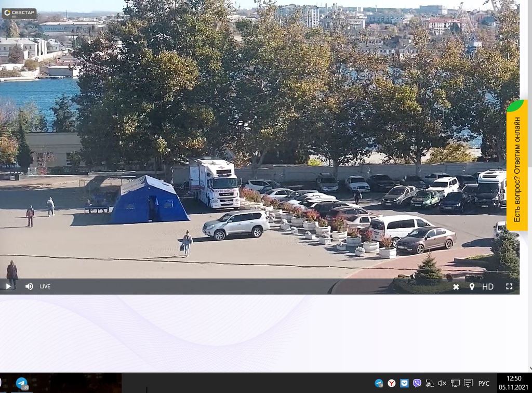Open Windows notification center

pos(468,383)
